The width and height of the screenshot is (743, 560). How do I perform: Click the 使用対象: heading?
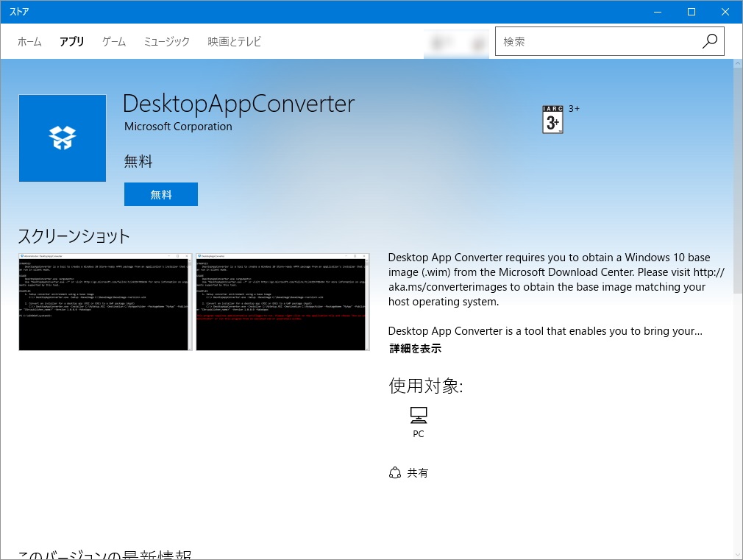tap(425, 386)
